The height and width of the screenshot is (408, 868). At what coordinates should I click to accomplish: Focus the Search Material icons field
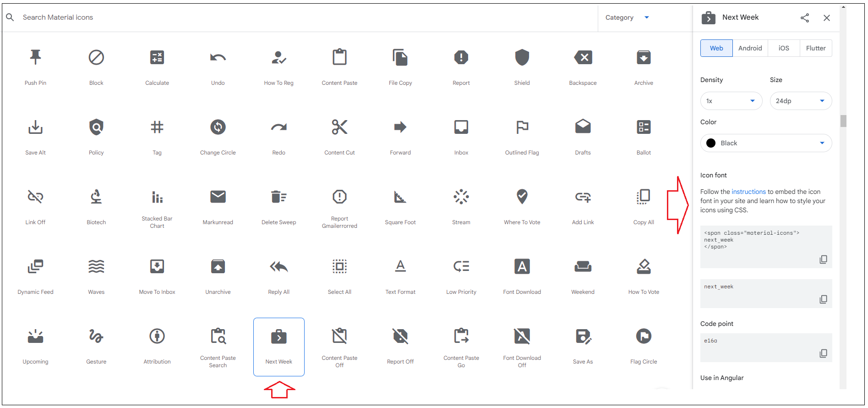pyautogui.click(x=298, y=17)
